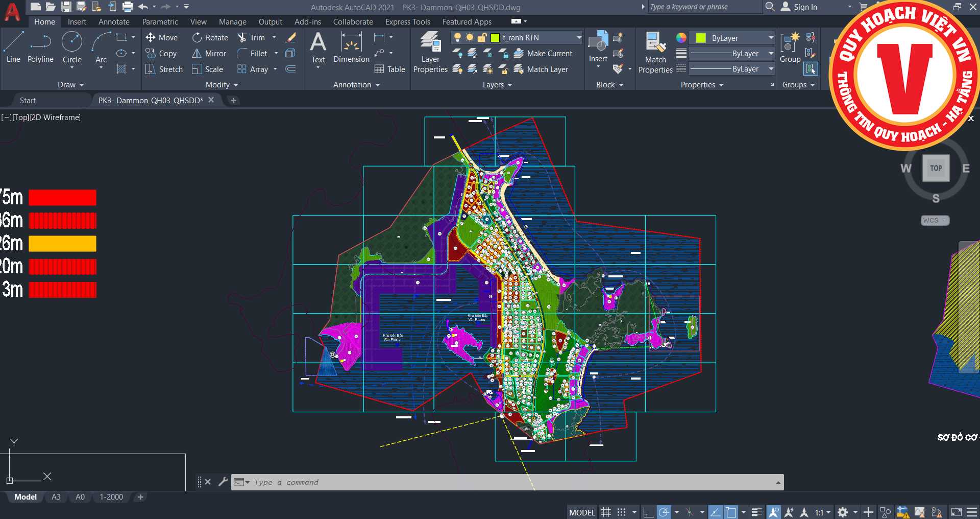Click Sign In link
Viewport: 980px width, 519px height.
(x=805, y=7)
